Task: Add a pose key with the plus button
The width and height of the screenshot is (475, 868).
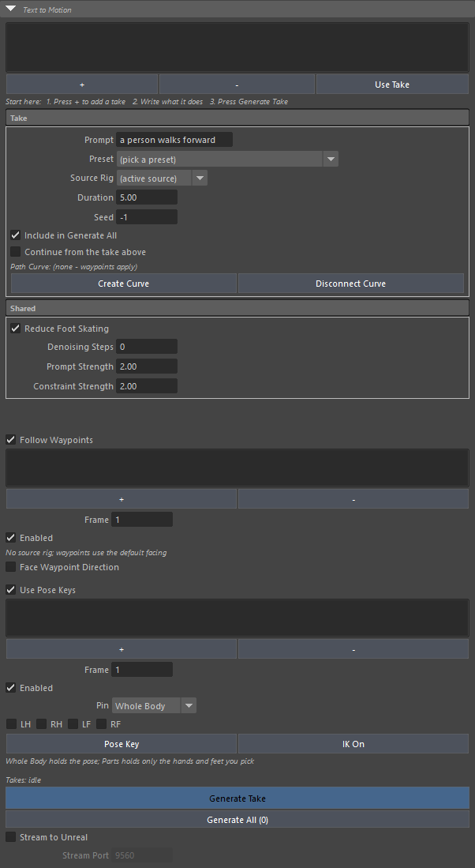Action: coord(121,649)
